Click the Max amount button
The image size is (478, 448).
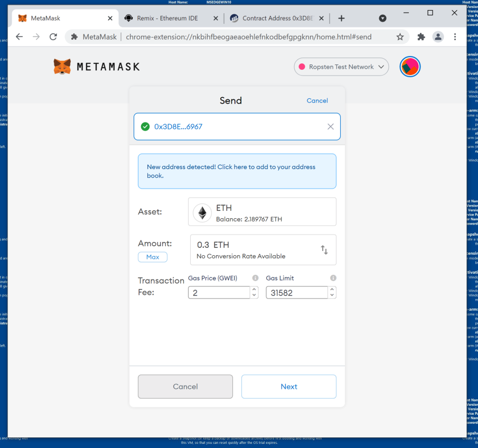(153, 257)
